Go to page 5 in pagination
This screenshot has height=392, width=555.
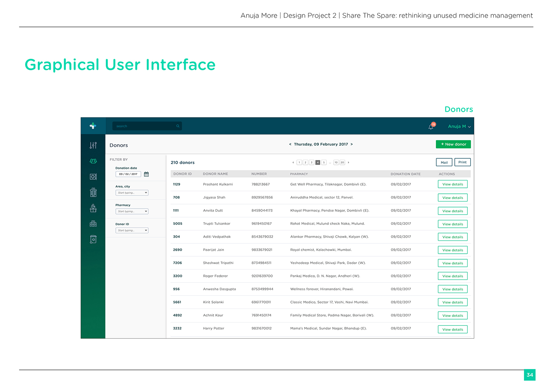click(x=324, y=162)
